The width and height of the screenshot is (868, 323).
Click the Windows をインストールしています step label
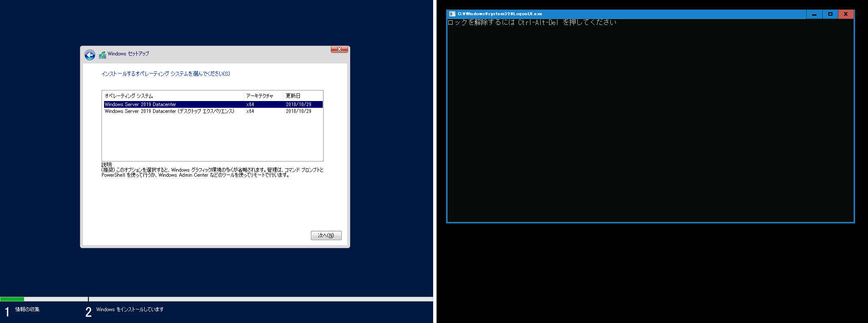coord(130,309)
